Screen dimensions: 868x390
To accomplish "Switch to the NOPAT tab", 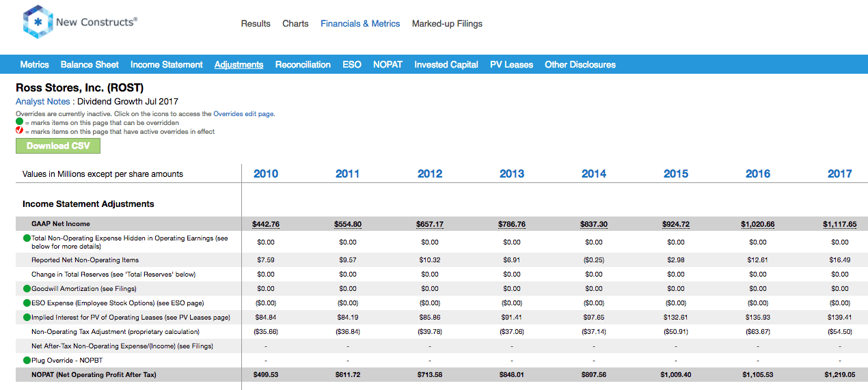I will (x=388, y=65).
